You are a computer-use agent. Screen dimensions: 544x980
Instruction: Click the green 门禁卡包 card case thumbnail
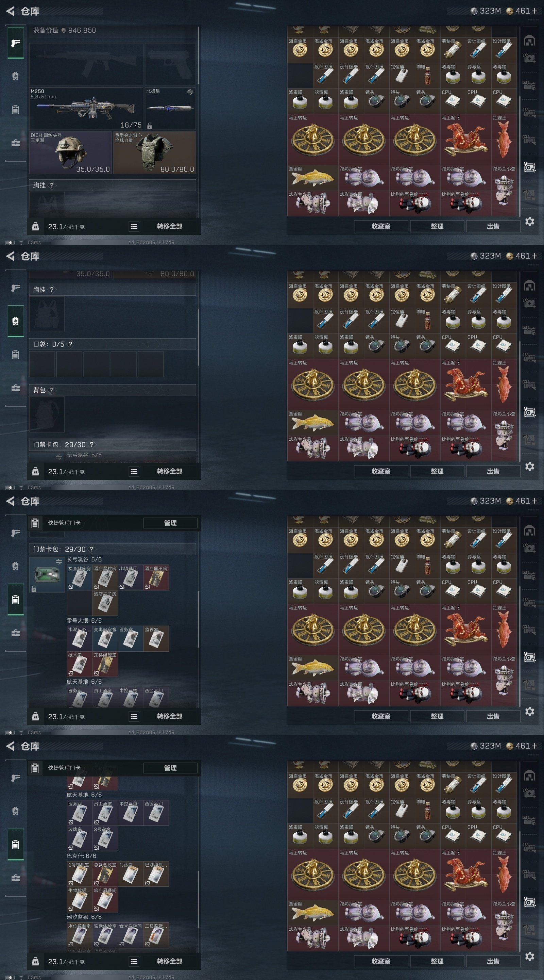point(47,575)
